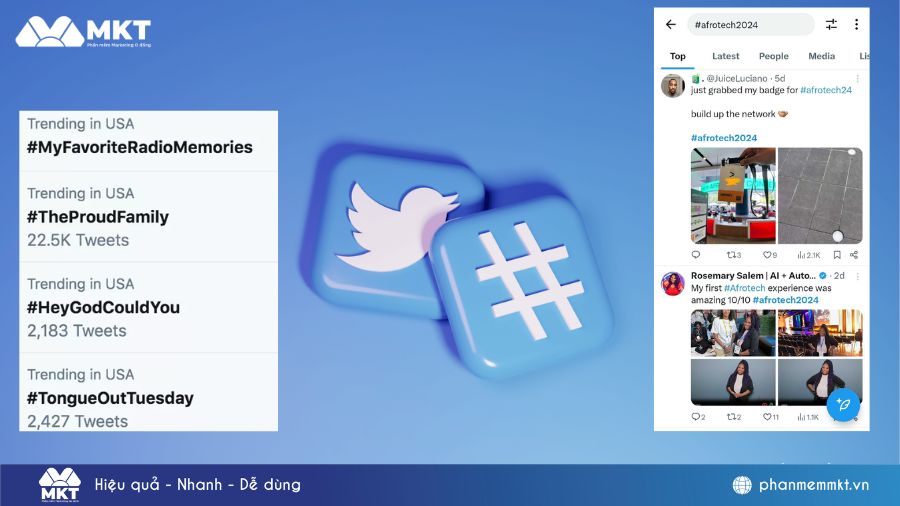900x506 pixels.
Task: Switch to the Media tab
Action: [x=821, y=56]
